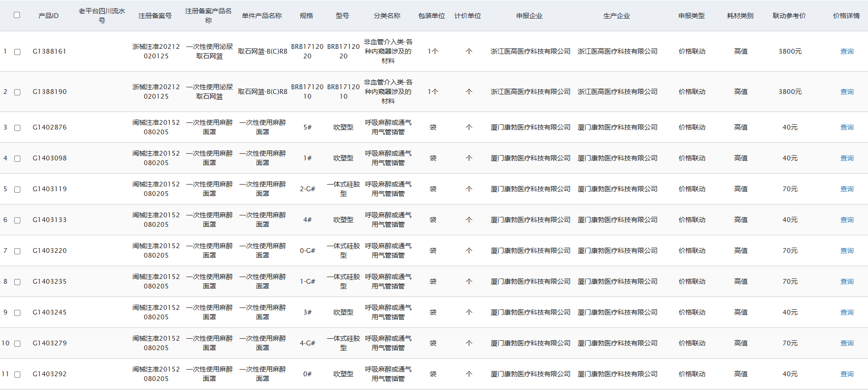This screenshot has width=868, height=390.
Task: Toggle the select-all checkbox in table header
Action: (x=17, y=15)
